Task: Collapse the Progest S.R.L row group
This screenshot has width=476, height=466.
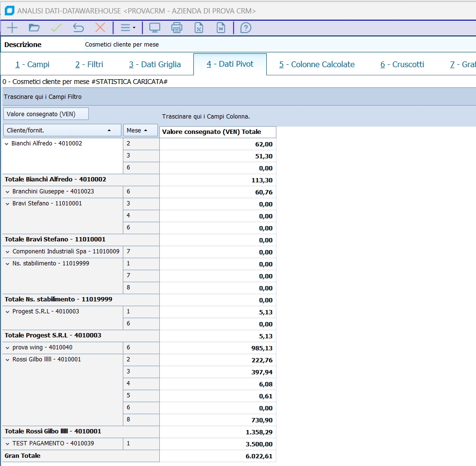Action: point(7,311)
